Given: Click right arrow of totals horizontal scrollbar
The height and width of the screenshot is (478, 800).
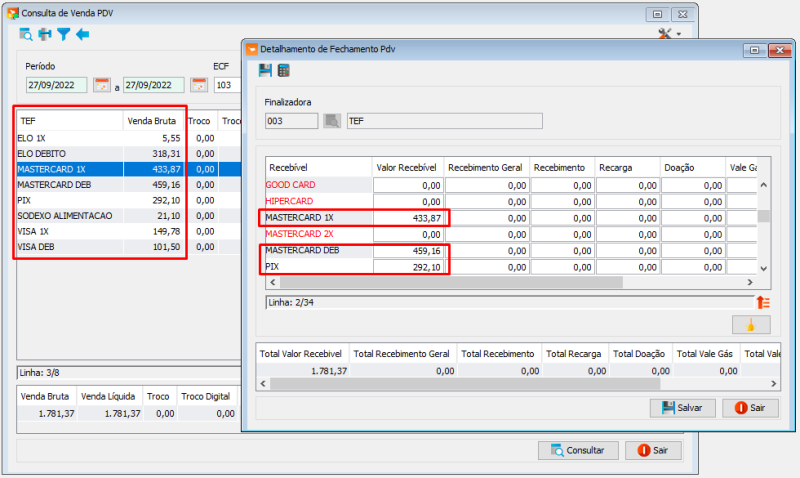Looking at the screenshot, I should (773, 383).
